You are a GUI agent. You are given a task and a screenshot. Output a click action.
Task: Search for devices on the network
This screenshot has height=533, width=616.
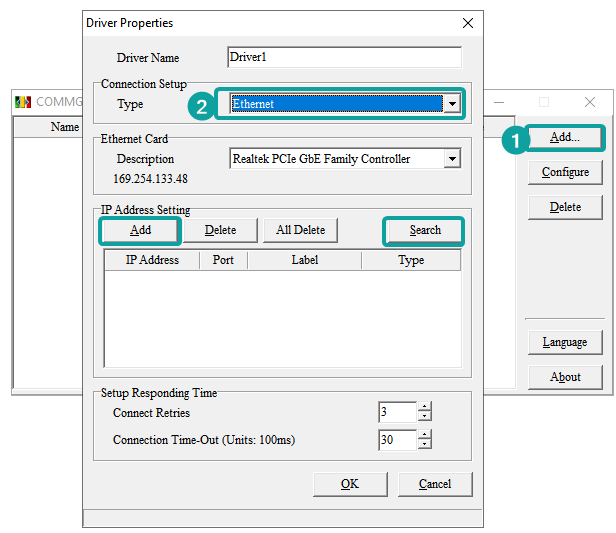pos(425,230)
